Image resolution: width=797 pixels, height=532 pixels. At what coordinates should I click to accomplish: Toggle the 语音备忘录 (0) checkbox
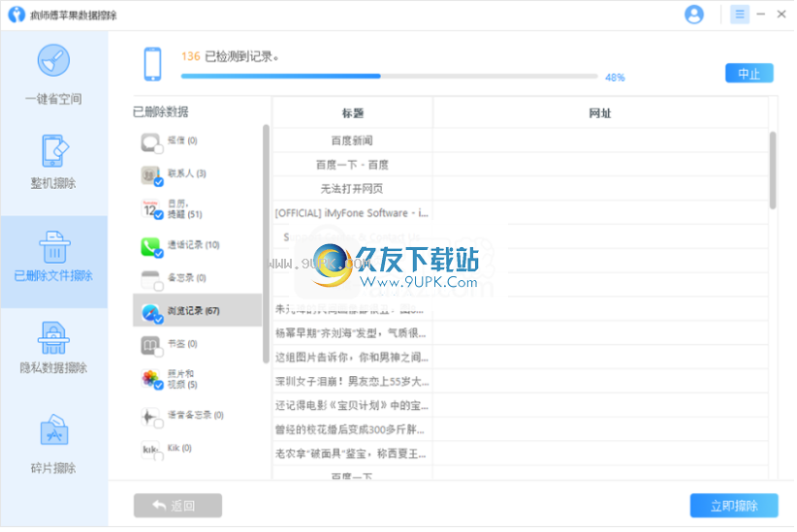point(159,424)
